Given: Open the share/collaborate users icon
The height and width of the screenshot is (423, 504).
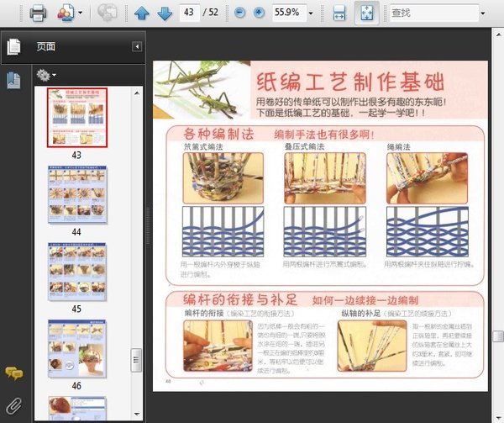Looking at the screenshot, I should click(66, 13).
